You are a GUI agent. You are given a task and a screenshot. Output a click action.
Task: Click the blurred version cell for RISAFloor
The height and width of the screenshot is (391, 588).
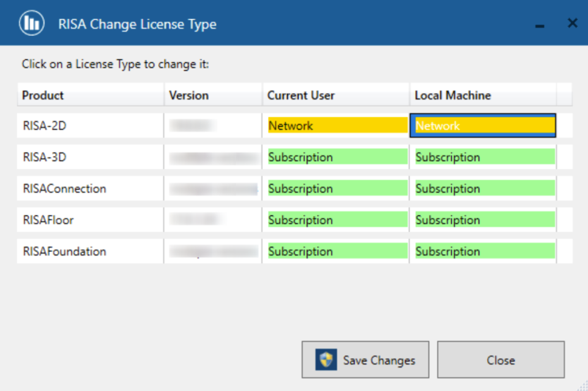coord(213,219)
